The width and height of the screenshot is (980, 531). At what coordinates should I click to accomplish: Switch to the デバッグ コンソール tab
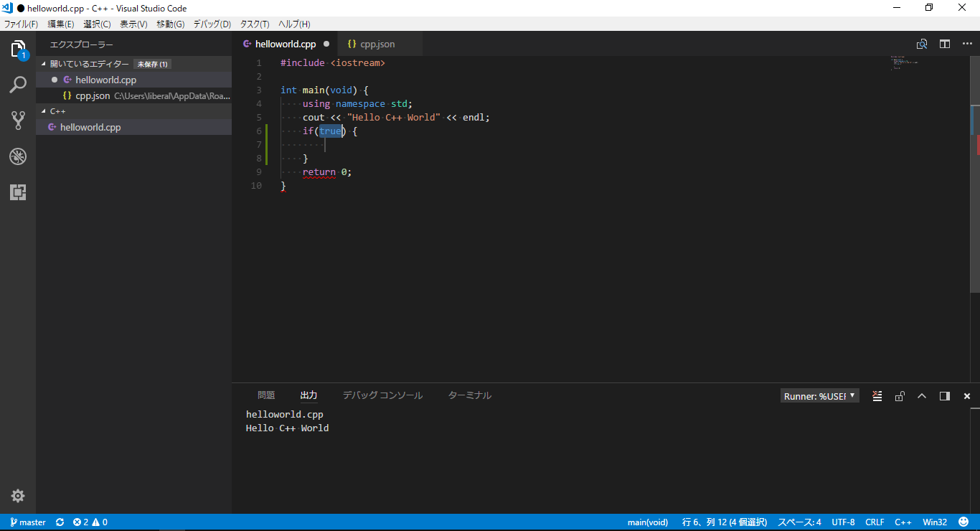point(382,395)
